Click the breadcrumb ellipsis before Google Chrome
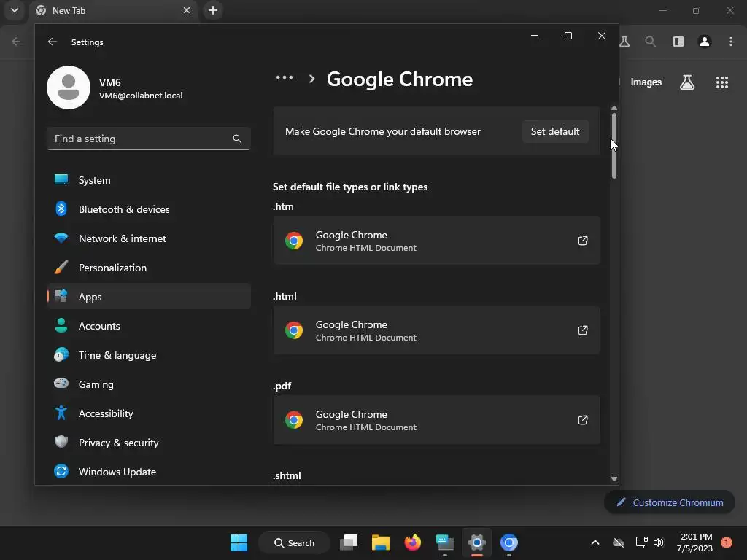The image size is (747, 560). (x=285, y=77)
